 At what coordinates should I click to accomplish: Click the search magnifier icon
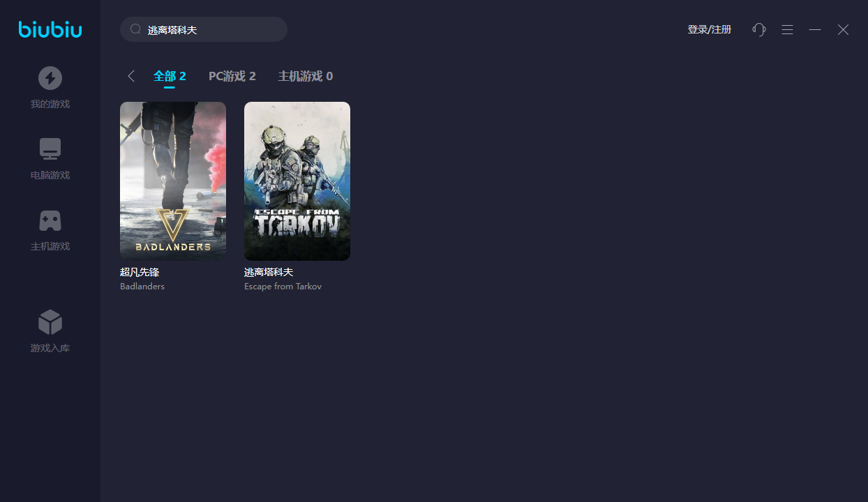point(136,29)
